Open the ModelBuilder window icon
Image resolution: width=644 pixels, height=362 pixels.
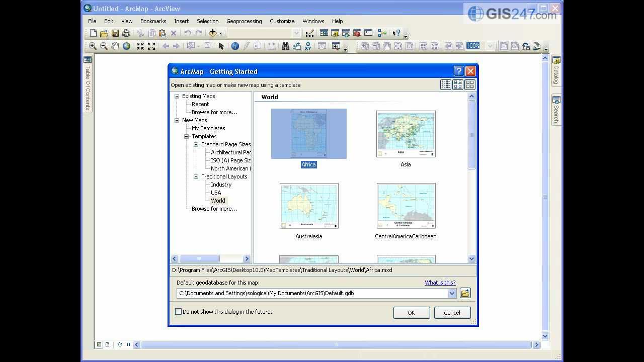click(x=382, y=33)
